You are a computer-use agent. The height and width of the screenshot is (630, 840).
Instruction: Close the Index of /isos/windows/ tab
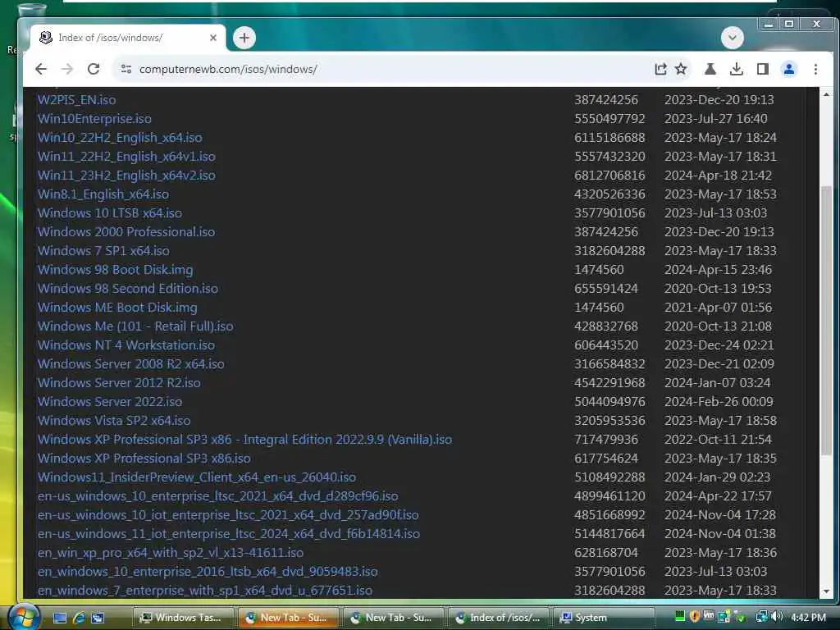pos(213,38)
